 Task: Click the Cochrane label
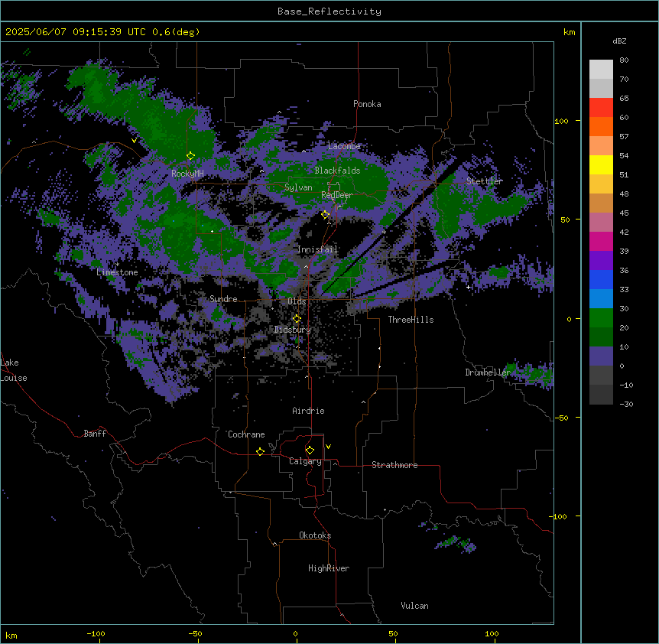tap(246, 434)
